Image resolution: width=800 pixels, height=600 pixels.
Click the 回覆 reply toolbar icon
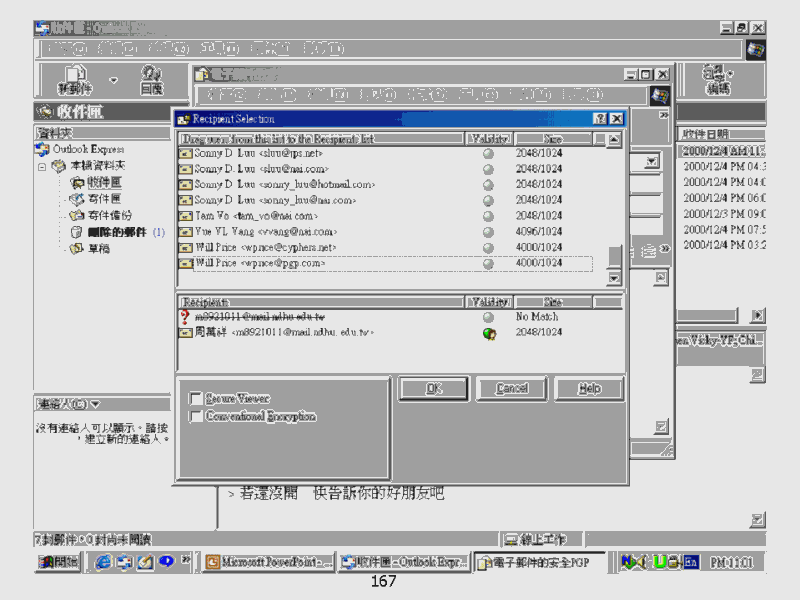click(152, 79)
